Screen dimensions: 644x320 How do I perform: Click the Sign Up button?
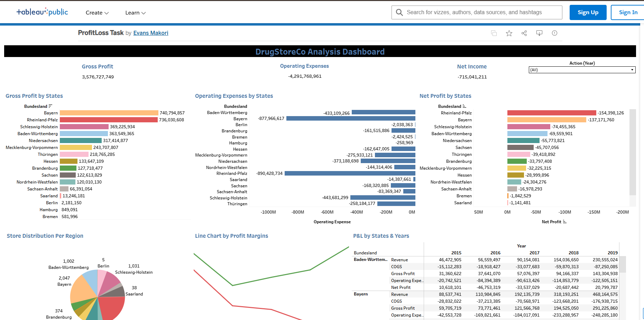[588, 12]
